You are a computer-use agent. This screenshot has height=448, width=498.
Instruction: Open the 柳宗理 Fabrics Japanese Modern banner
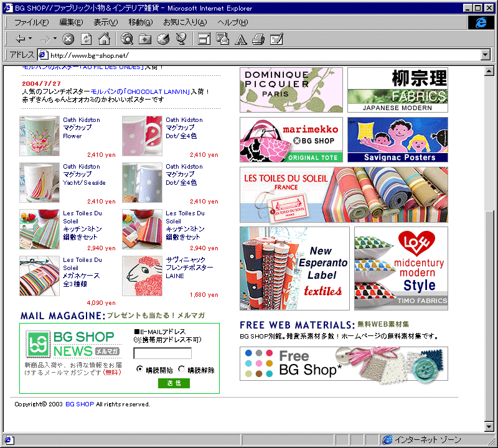[398, 90]
